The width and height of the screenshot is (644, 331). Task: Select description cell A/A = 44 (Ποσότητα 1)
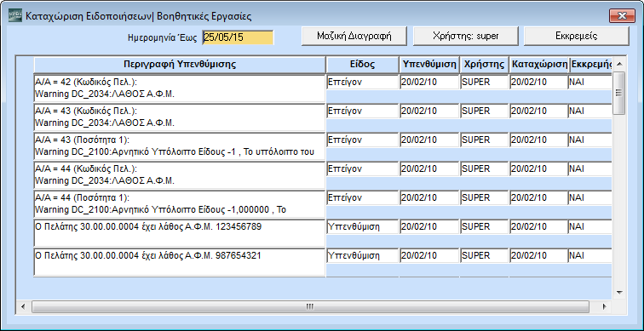point(180,204)
